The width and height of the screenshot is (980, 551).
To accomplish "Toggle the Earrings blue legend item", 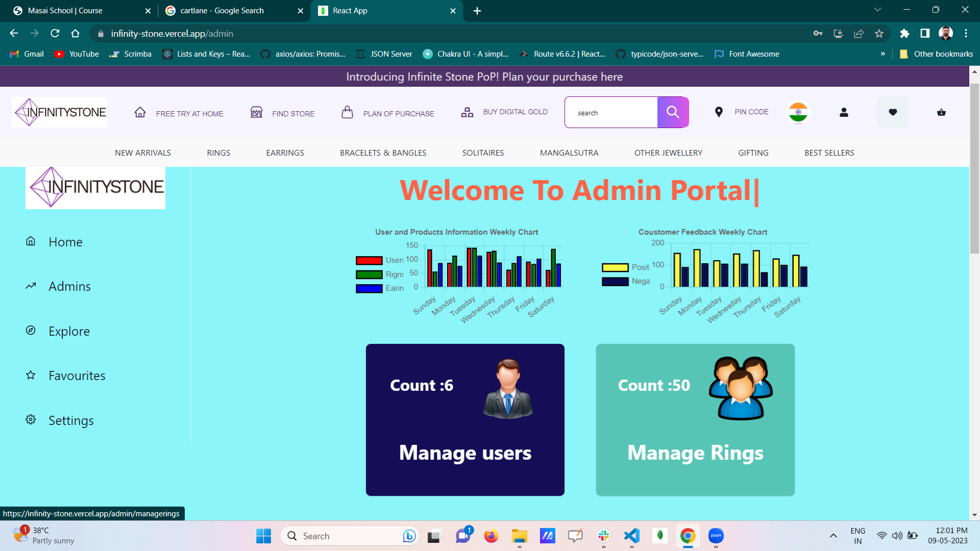I will pyautogui.click(x=370, y=289).
